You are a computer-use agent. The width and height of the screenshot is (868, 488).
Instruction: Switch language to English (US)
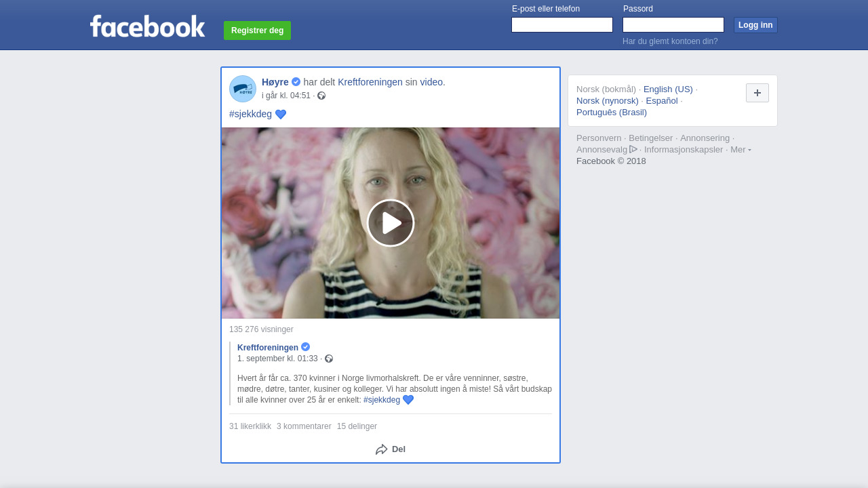(668, 89)
